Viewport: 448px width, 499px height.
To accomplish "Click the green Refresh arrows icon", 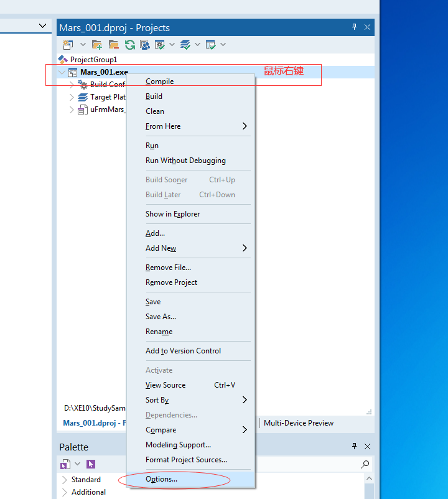I will pyautogui.click(x=130, y=45).
